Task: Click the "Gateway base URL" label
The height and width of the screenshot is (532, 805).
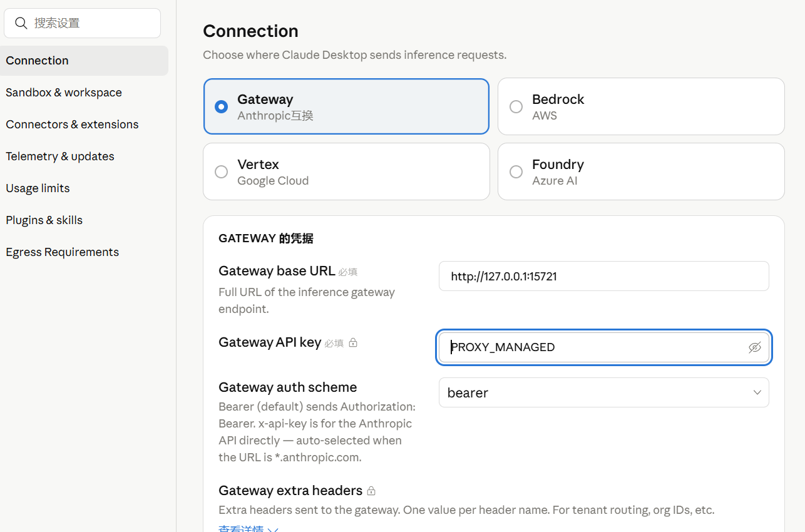Action: [x=277, y=271]
